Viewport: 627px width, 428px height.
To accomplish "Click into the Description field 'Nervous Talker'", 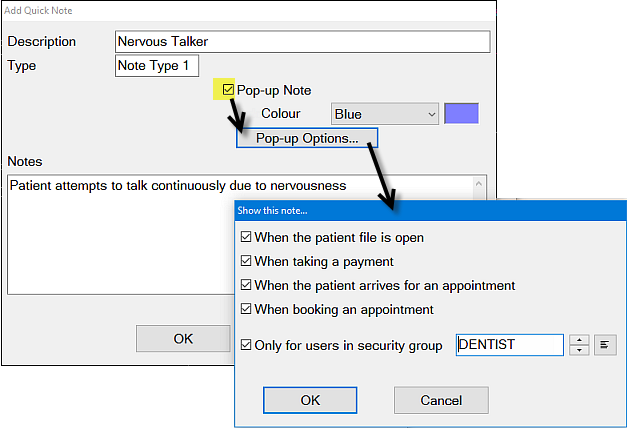I will pos(303,42).
